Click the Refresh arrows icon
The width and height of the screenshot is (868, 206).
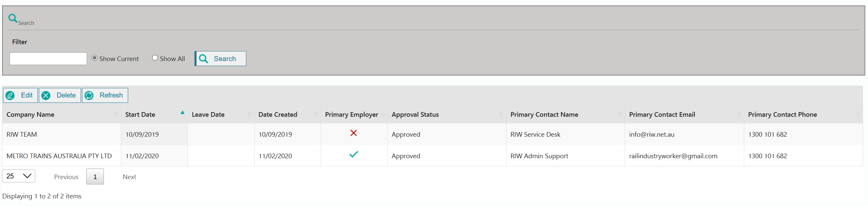(89, 96)
